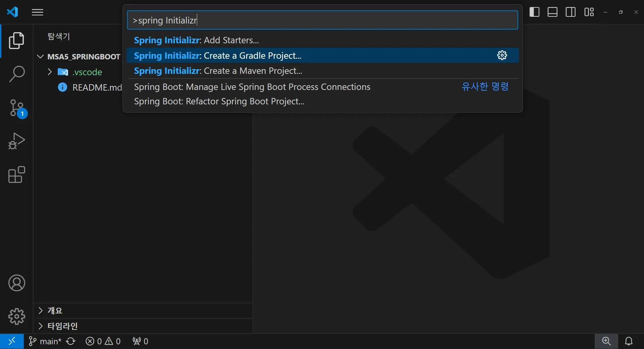Image resolution: width=644 pixels, height=349 pixels.
Task: Expand the .vscode folder
Action: [x=80, y=72]
